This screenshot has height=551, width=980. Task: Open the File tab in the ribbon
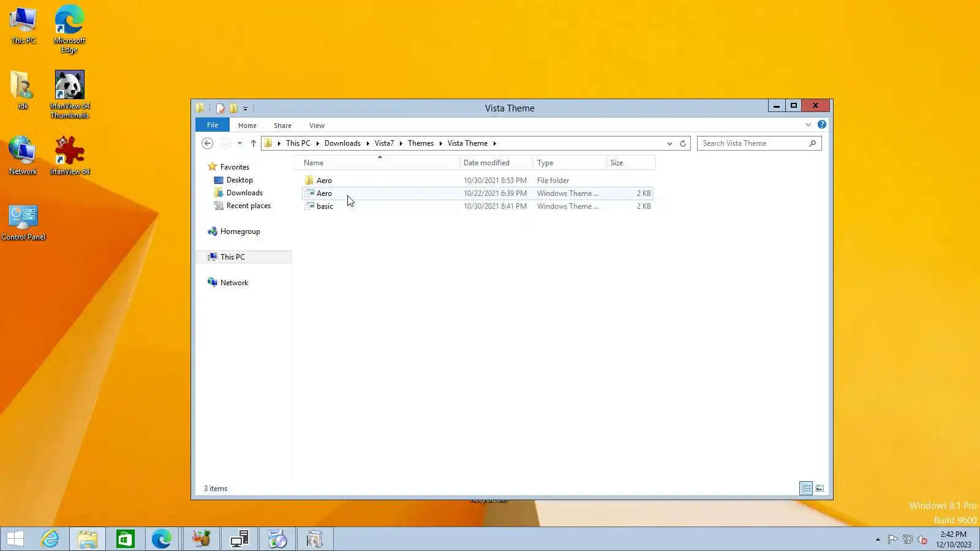point(213,125)
